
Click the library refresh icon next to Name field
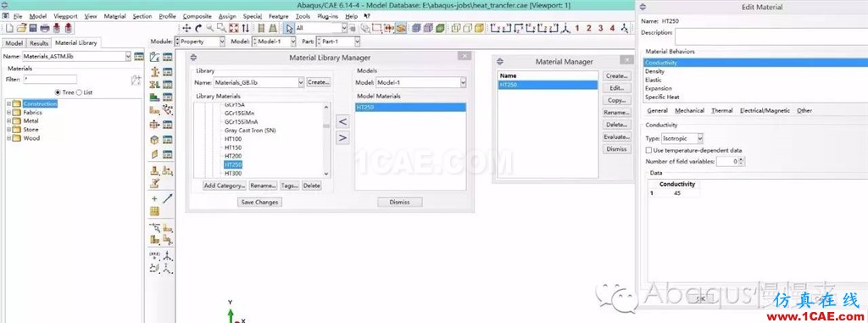[x=139, y=56]
